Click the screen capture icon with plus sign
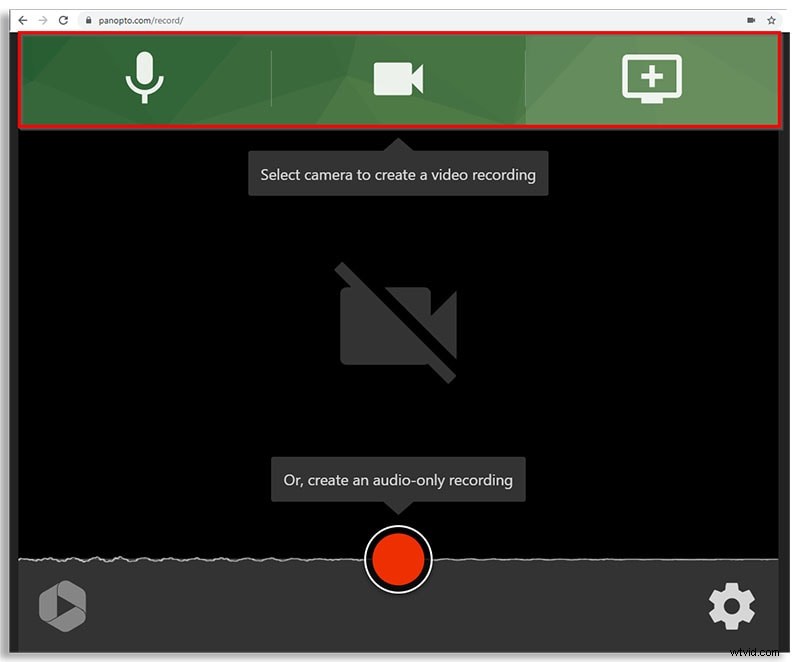Image resolution: width=800 pixels, height=662 pixels. [x=651, y=78]
